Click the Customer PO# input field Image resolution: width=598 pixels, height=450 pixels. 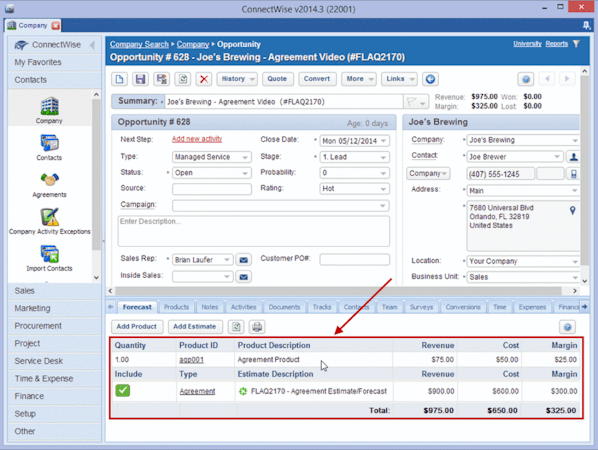click(x=355, y=259)
